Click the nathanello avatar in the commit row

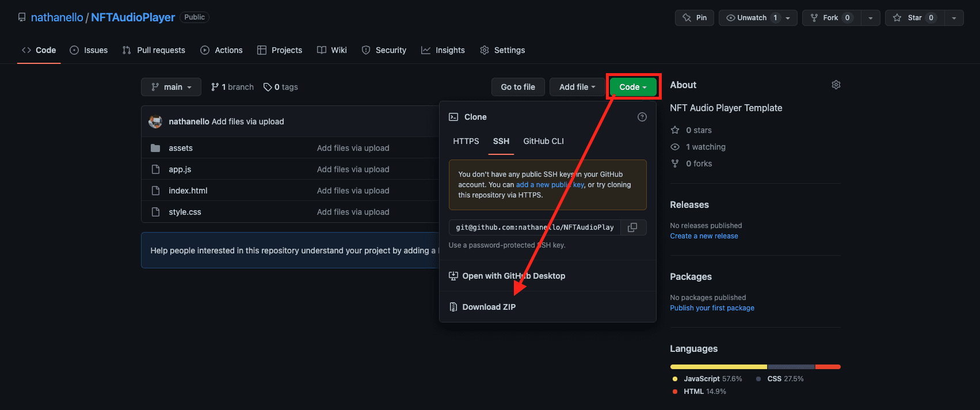pos(155,122)
